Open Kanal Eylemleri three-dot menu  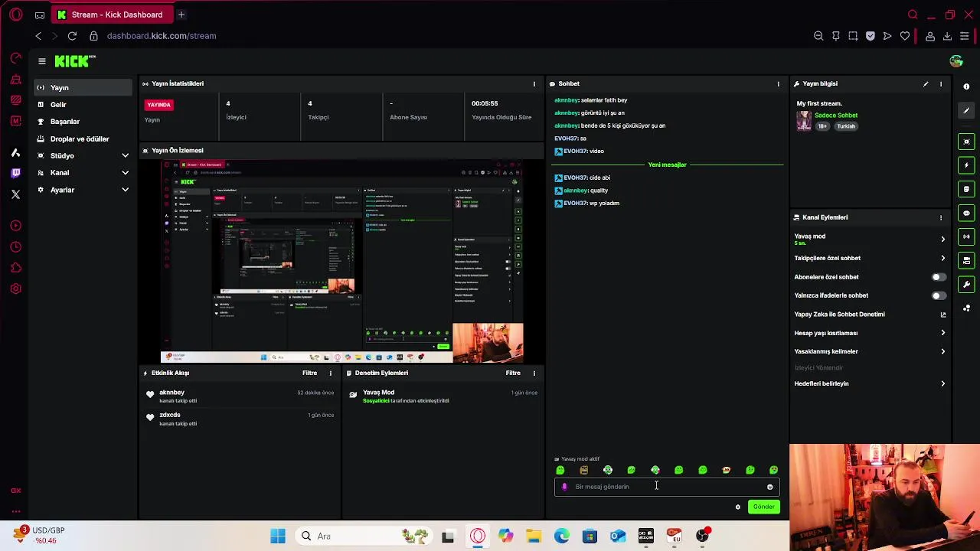pos(941,217)
